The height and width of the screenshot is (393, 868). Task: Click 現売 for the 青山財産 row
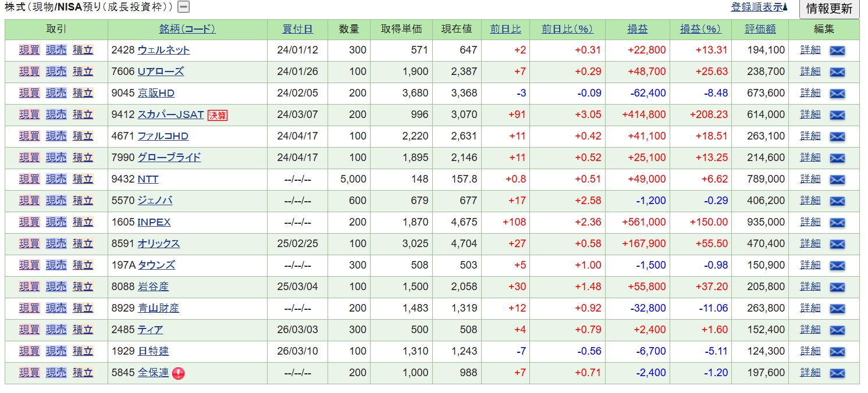56,308
